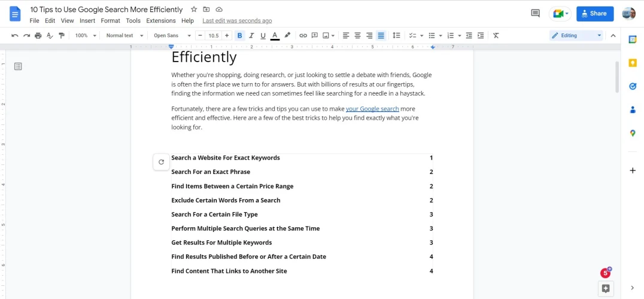Click the blue Share button

pos(594,13)
